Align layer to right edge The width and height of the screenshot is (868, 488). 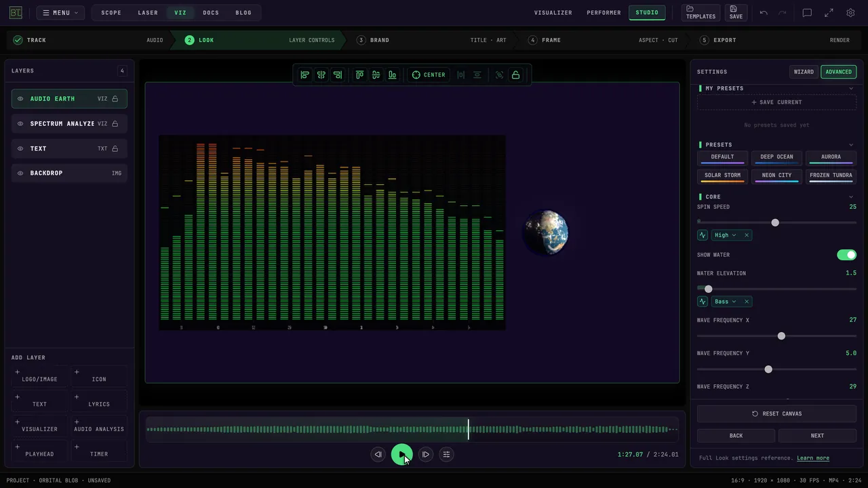point(337,75)
